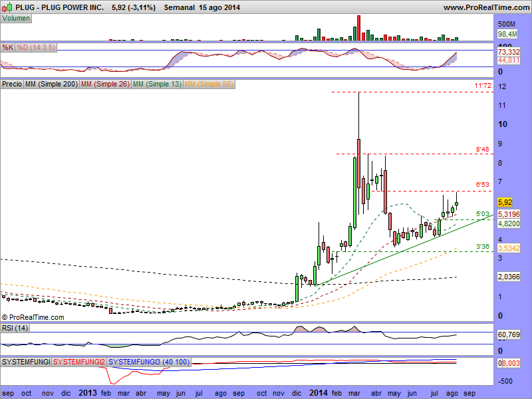This screenshot has width=532, height=399.
Task: Click the green 5'03 support label
Action: (x=483, y=213)
